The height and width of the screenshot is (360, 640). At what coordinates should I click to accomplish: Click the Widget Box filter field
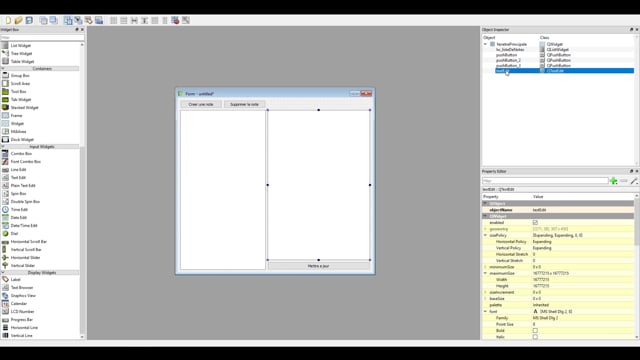[x=42, y=38]
